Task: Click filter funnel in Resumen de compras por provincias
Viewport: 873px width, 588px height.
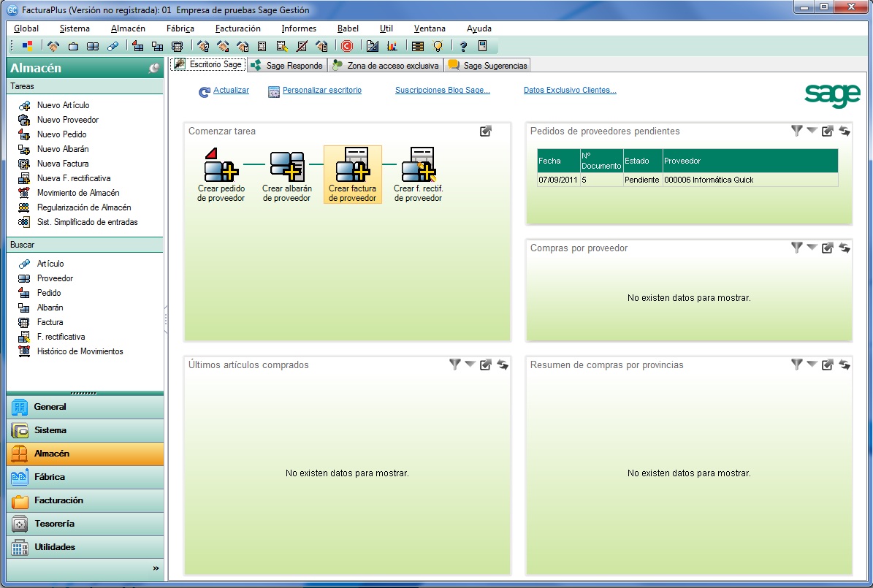Action: point(797,364)
